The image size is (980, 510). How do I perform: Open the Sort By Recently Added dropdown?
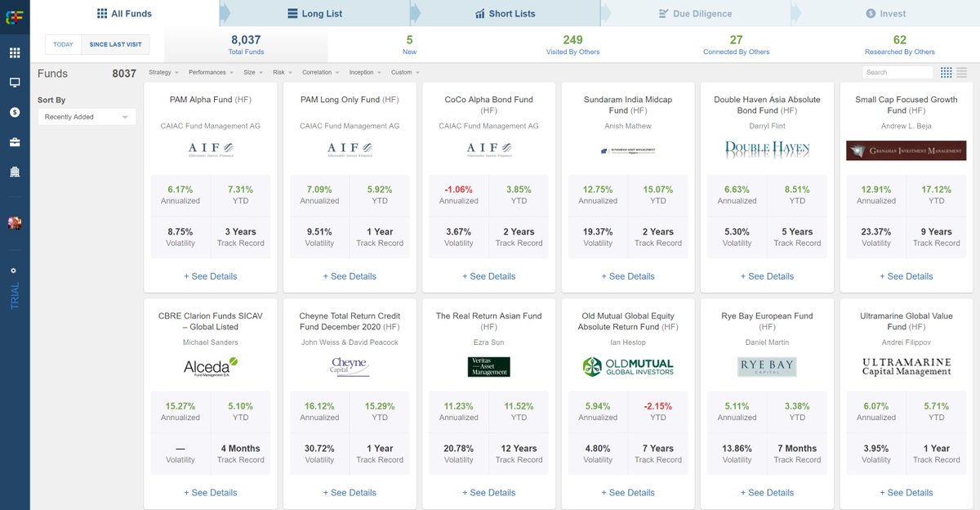click(x=87, y=117)
